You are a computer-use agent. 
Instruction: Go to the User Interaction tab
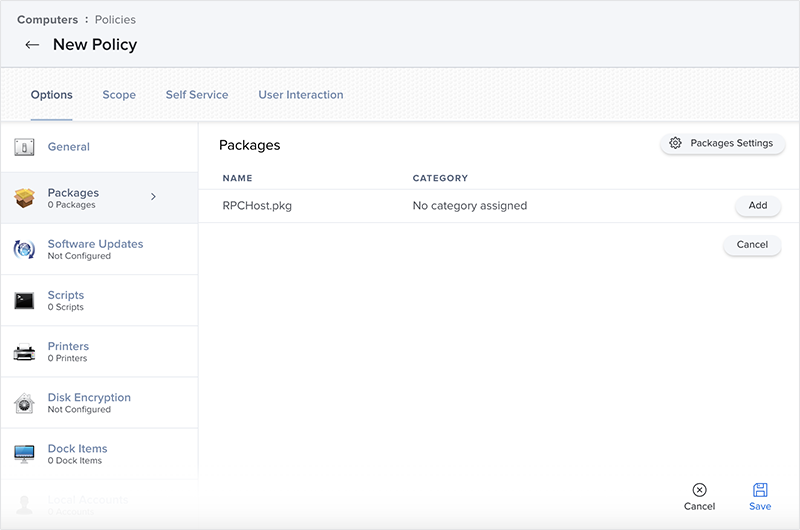[300, 95]
